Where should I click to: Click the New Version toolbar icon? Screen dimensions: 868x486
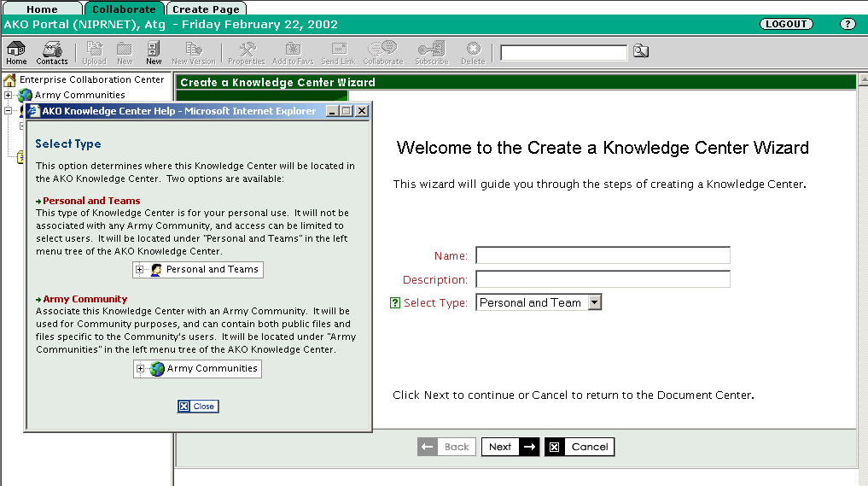[x=193, y=53]
